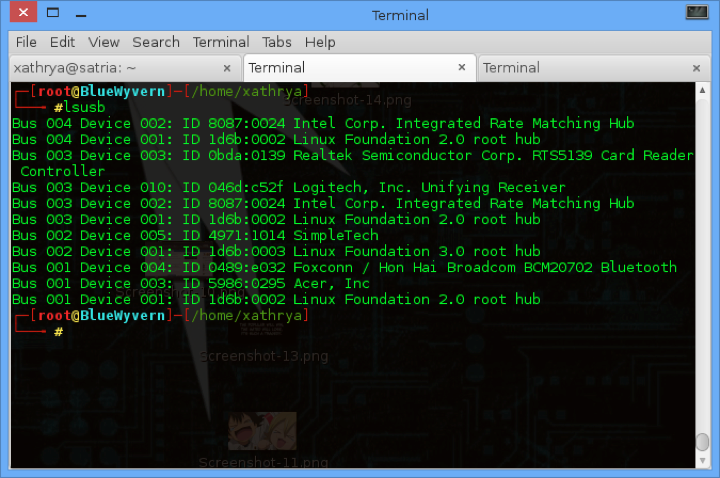
Task: Maximize the Terminal window
Action: pos(54,14)
